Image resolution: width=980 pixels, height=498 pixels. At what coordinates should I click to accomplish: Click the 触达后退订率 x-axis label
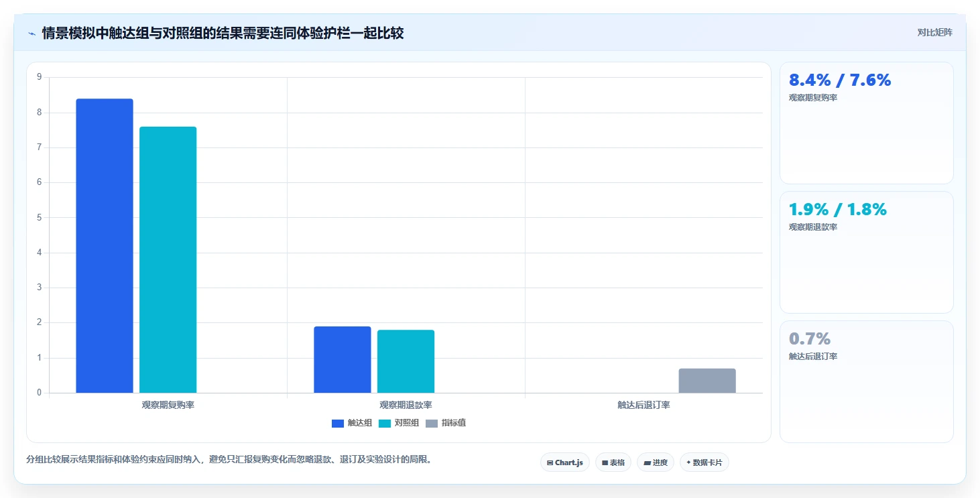click(x=644, y=406)
